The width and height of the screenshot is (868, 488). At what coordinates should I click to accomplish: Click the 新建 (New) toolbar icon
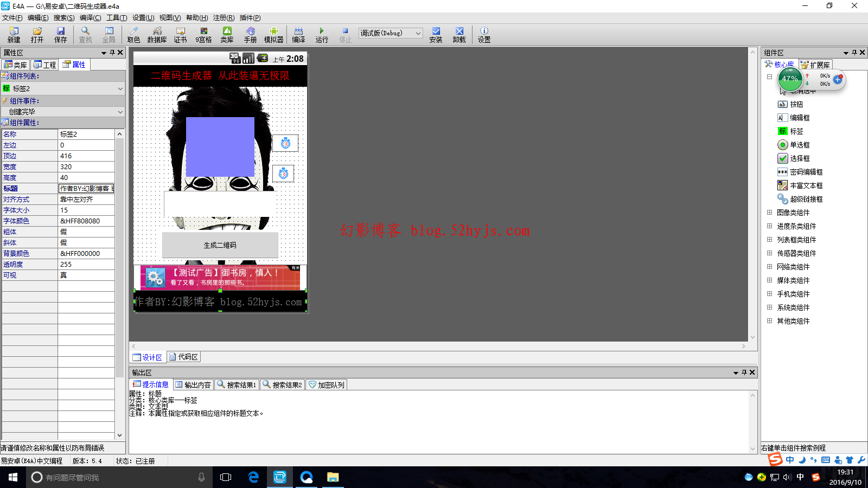tap(14, 35)
